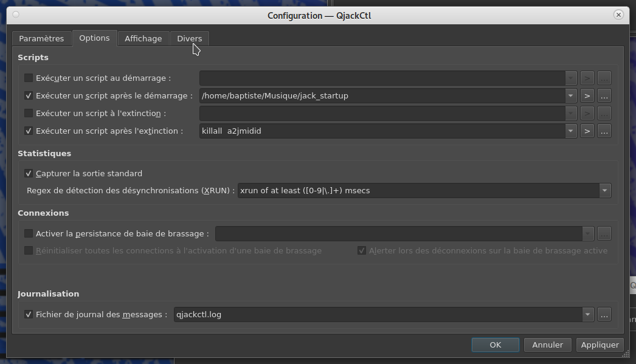This screenshot has width=636, height=364.
Task: Uncheck Exécuter un script après le démarrage
Action: point(29,95)
